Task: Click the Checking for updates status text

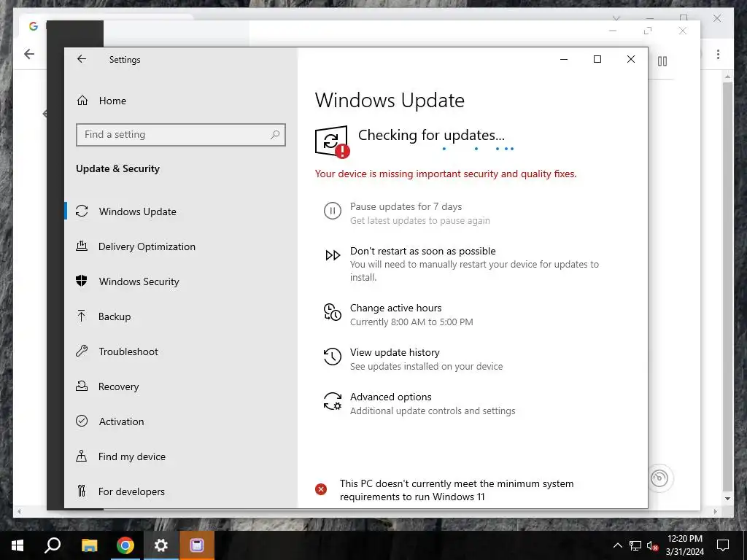Action: click(431, 135)
